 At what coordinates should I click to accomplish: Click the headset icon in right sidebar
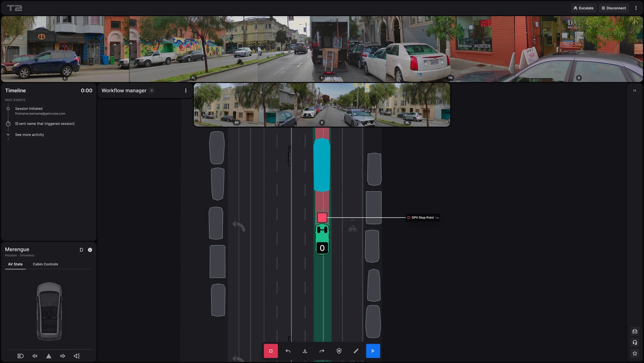(635, 343)
